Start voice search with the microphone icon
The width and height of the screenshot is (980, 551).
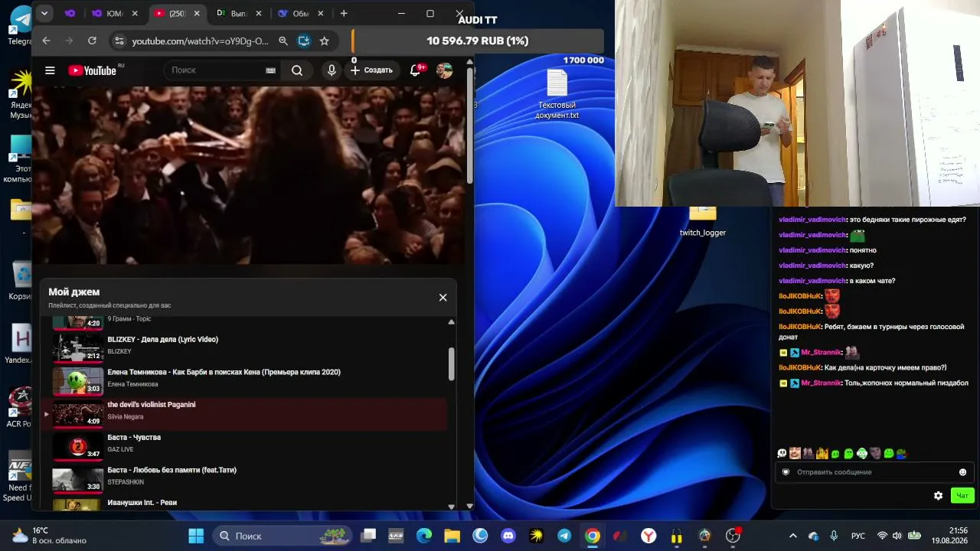click(332, 70)
